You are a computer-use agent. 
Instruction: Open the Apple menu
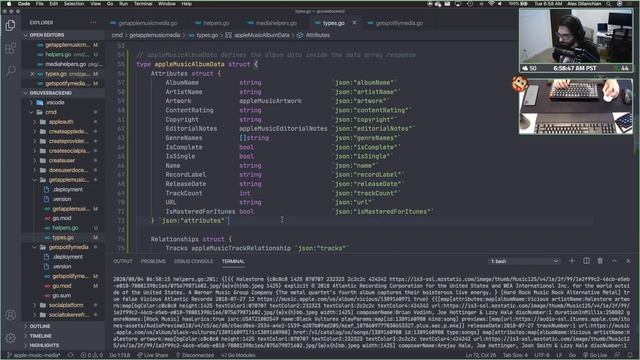(x=8, y=4)
